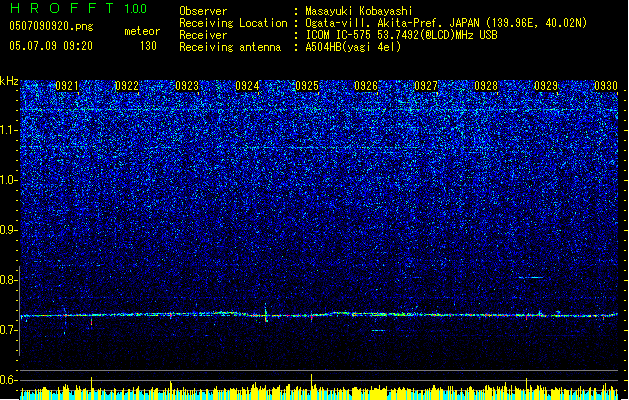The image size is (629, 400).
Task: Click the meteor label
Action: [x=142, y=31]
